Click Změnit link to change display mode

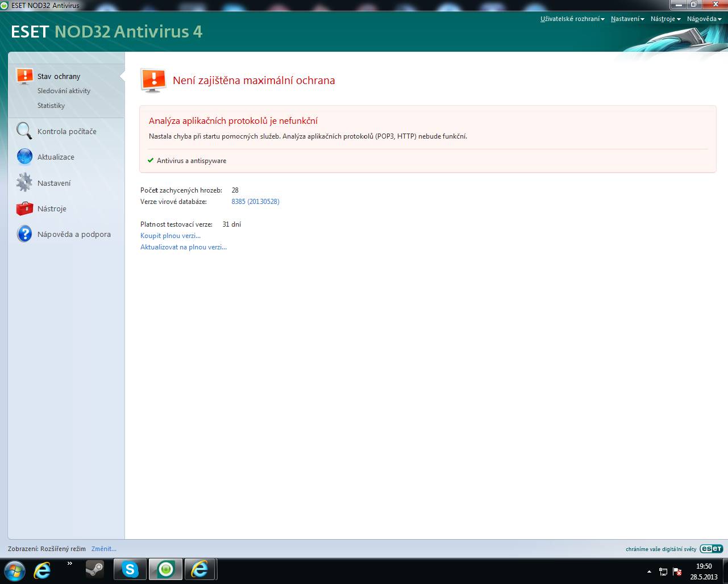pos(104,549)
